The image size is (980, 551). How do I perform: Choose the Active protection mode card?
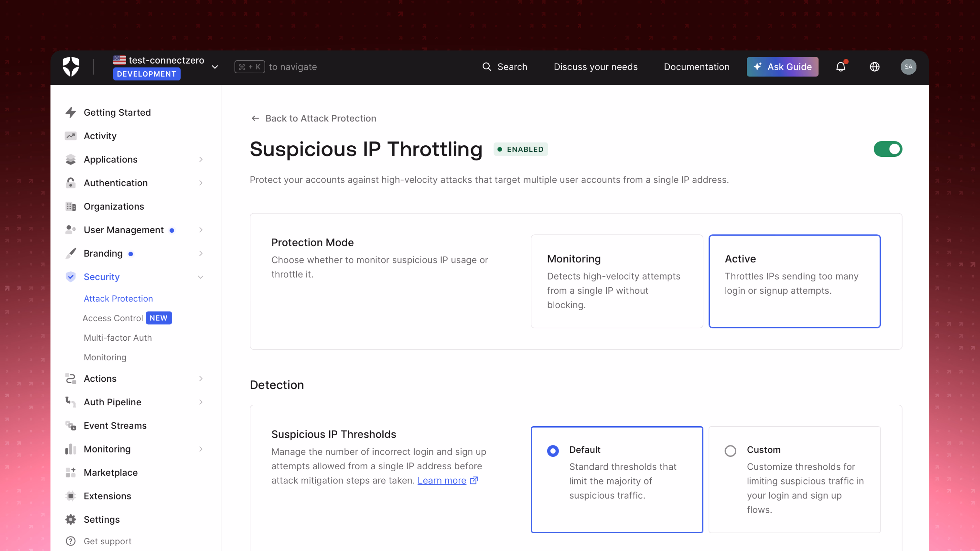pos(794,282)
